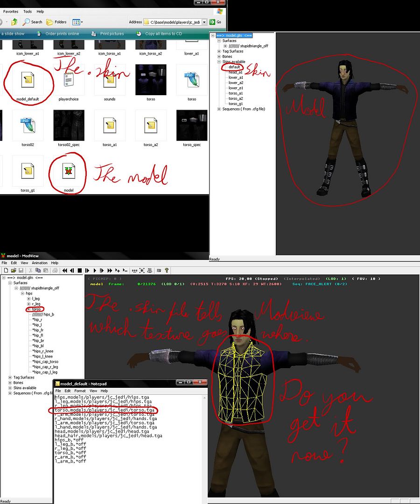Select the torso_g1 file icon
This screenshot has height=504, width=420.
point(28,171)
